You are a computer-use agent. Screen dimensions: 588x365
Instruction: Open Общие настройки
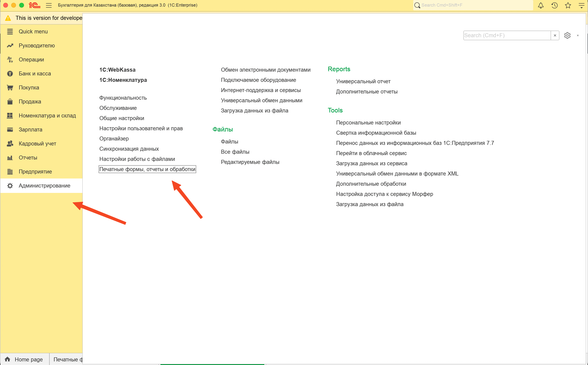click(122, 118)
